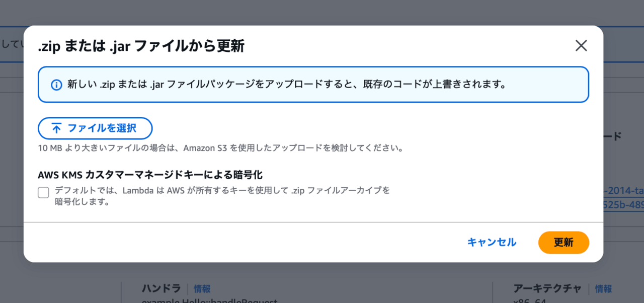Open the 情報 link beside ハンドラ
Screen dimensions: 644x303
tap(202, 289)
